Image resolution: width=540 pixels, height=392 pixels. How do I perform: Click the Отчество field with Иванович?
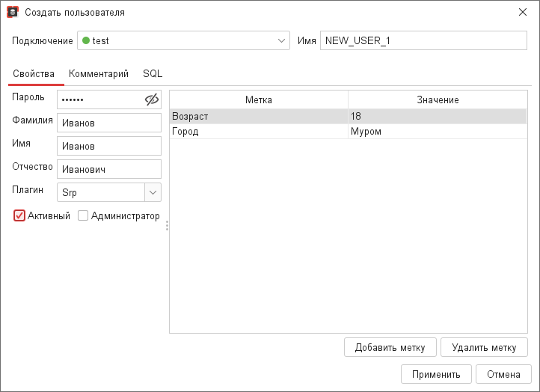click(109, 170)
